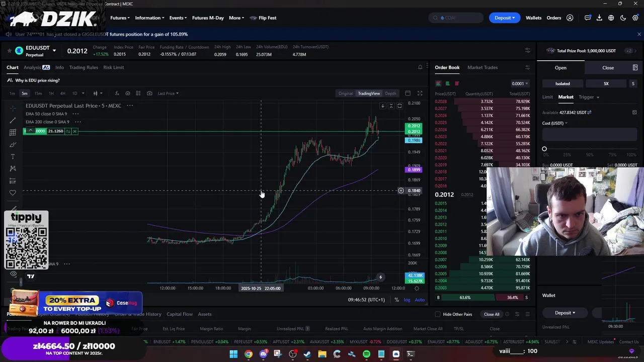Show only buy orders in order book
Image resolution: width=644 pixels, height=362 pixels.
click(x=447, y=83)
